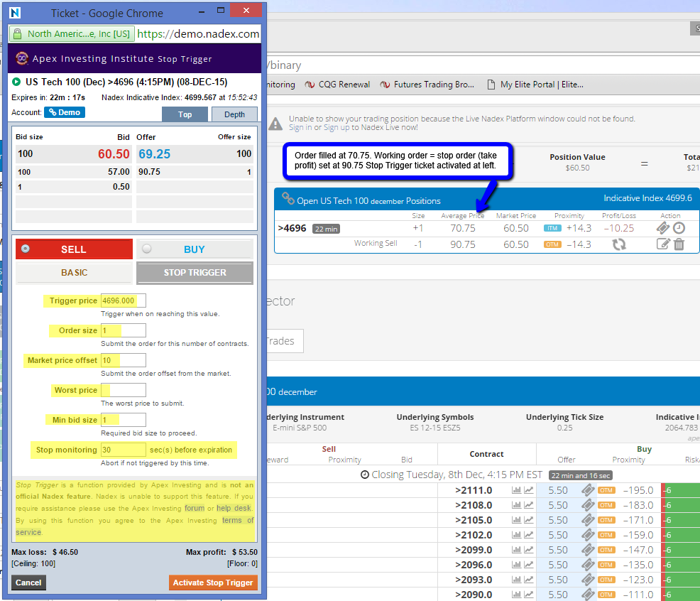This screenshot has height=601, width=700.
Task: Open the ticket icon on the >4696 position row
Action: pos(663,228)
